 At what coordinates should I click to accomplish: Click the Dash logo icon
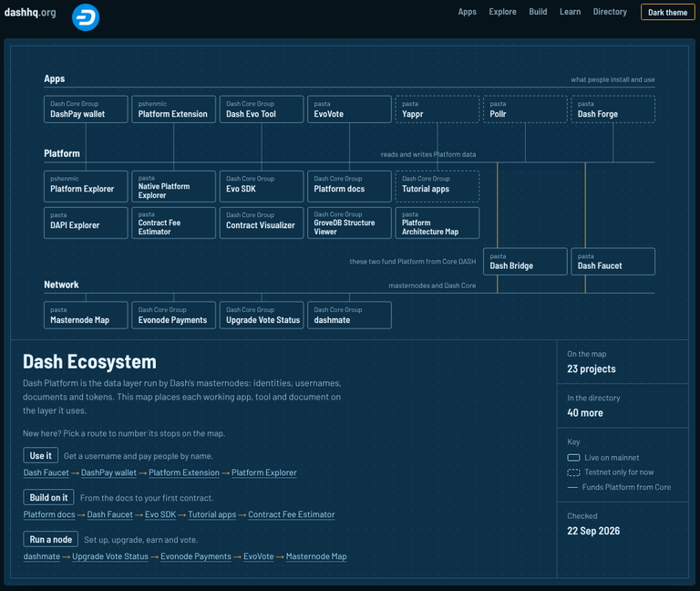[86, 17]
